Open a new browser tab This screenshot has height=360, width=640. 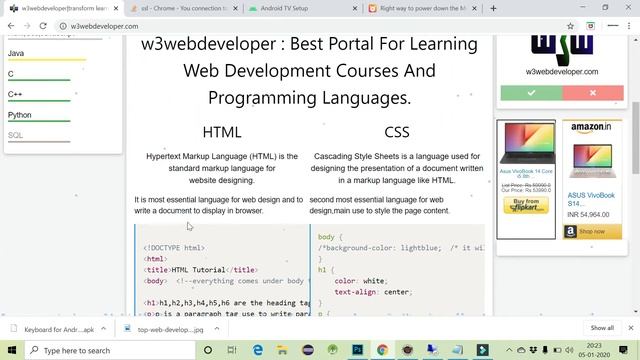(x=493, y=8)
